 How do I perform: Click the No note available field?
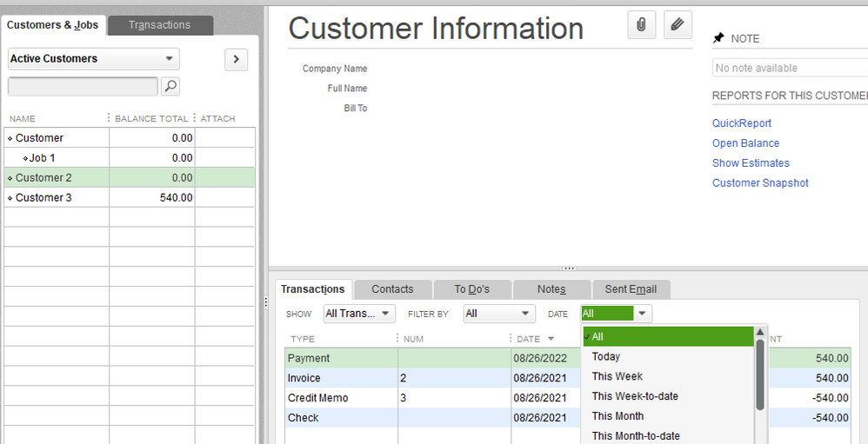click(790, 68)
